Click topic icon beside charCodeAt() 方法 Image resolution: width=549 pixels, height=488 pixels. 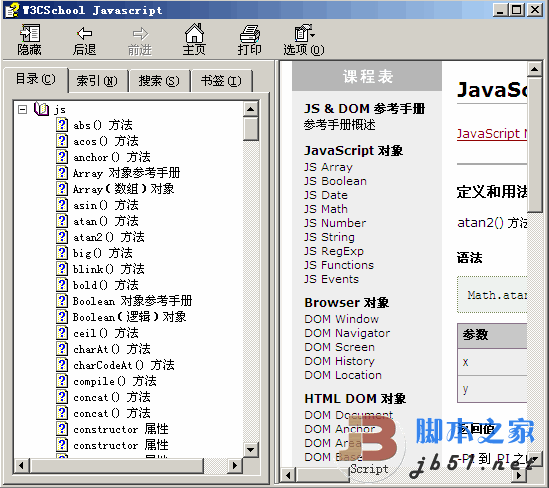point(62,364)
